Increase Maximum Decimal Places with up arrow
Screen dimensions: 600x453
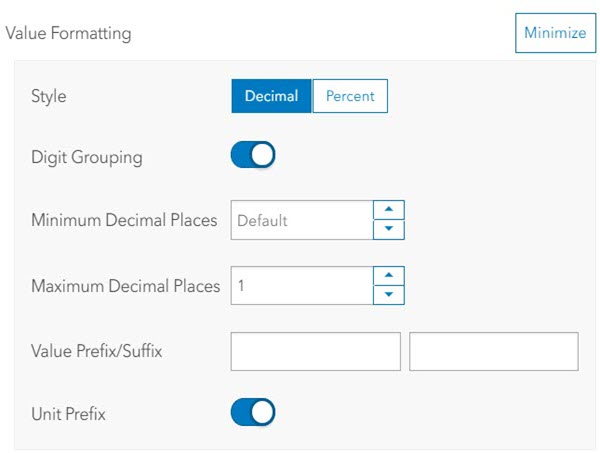pyautogui.click(x=389, y=275)
